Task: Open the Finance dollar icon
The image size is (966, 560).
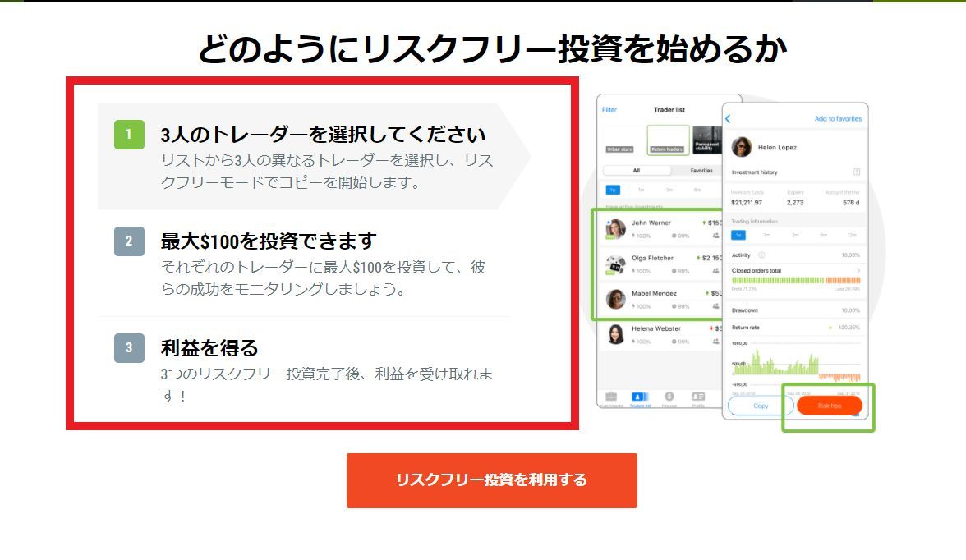Action: tap(669, 397)
